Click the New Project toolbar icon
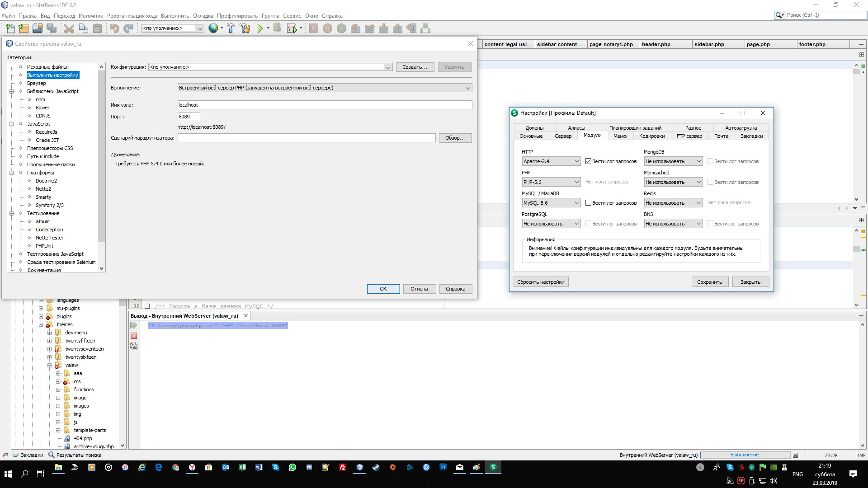Screen dimensions: 868x488 click(24, 28)
